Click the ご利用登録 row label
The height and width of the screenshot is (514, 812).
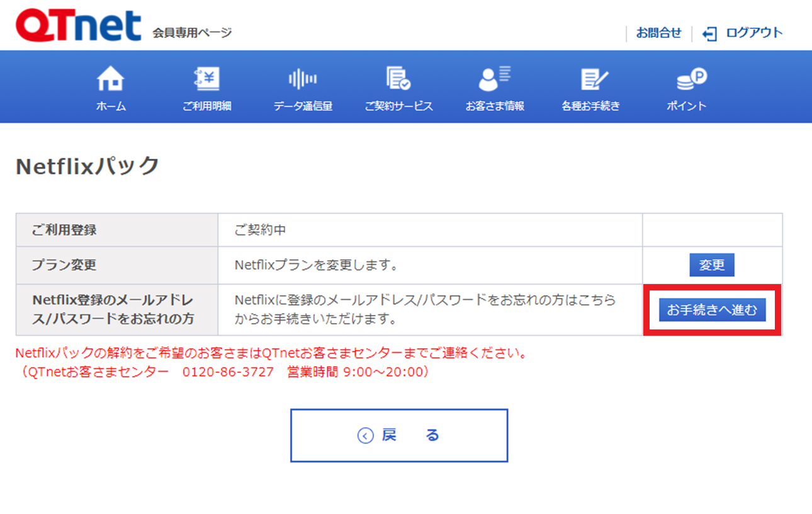pos(64,230)
